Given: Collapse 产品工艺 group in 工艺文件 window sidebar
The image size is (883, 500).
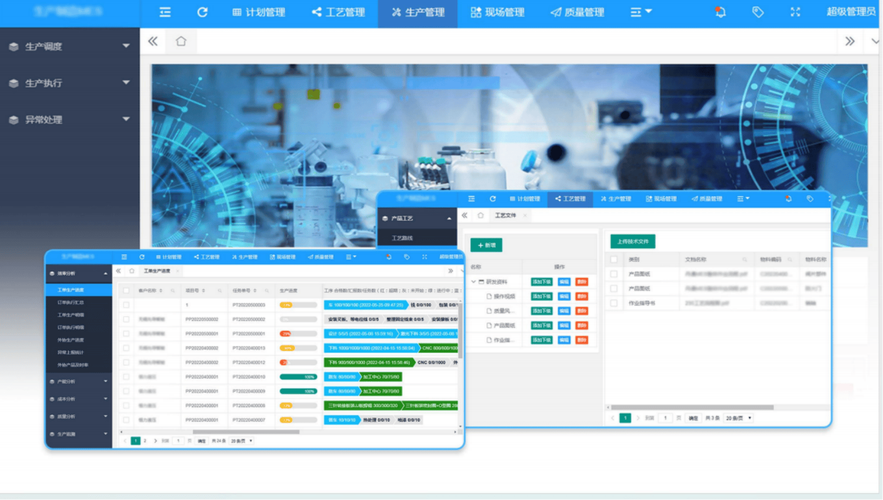Looking at the screenshot, I should 417,218.
